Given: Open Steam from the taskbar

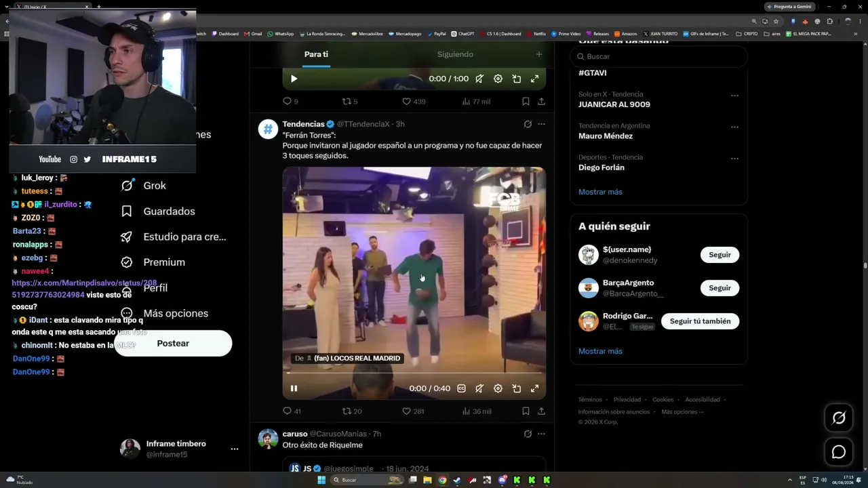Looking at the screenshot, I should coord(457,480).
